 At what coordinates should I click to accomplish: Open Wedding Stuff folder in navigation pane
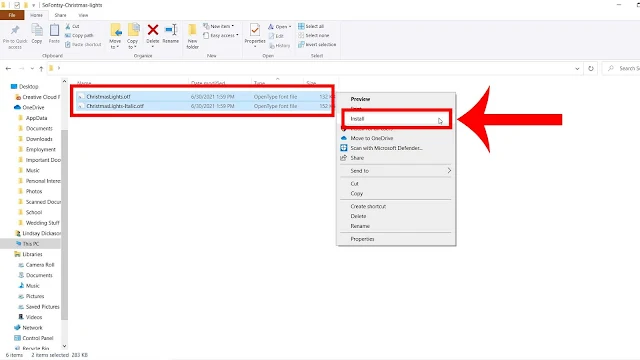click(x=39, y=223)
